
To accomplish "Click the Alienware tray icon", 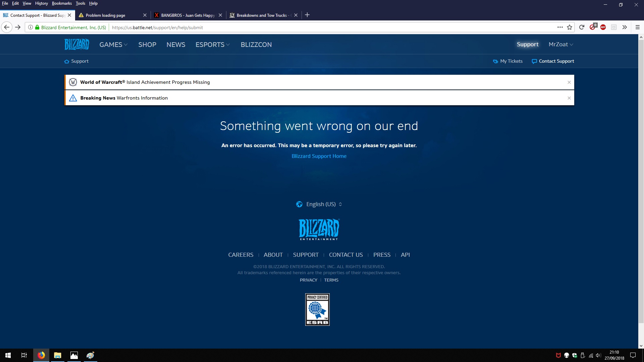I will (567, 355).
